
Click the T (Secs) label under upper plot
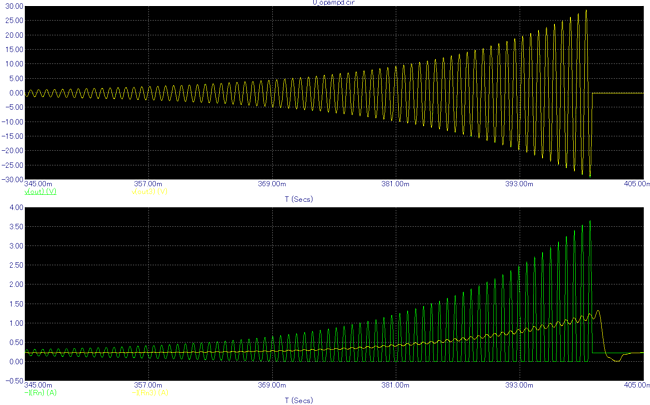pyautogui.click(x=298, y=199)
